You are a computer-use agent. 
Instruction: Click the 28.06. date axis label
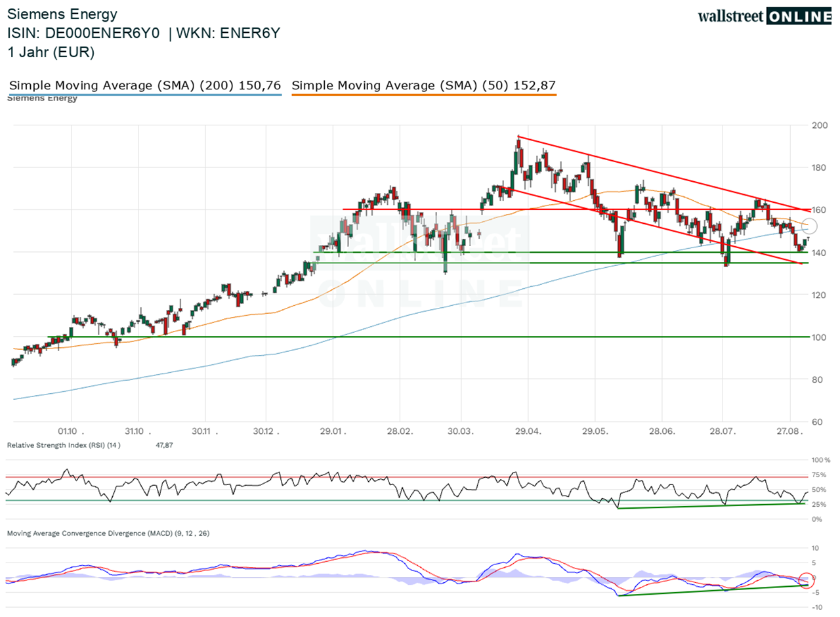coord(662,431)
